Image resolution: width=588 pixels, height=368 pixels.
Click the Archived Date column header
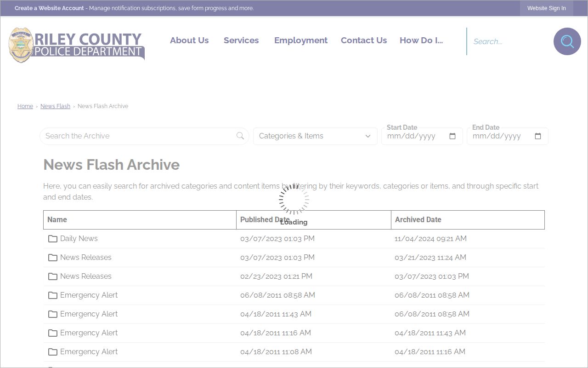pos(468,220)
